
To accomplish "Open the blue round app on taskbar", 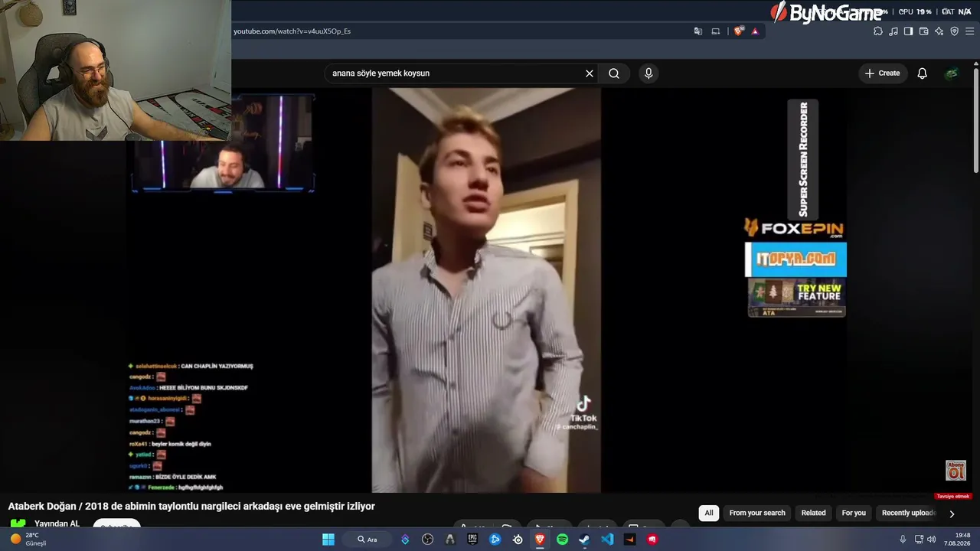I will tap(495, 540).
